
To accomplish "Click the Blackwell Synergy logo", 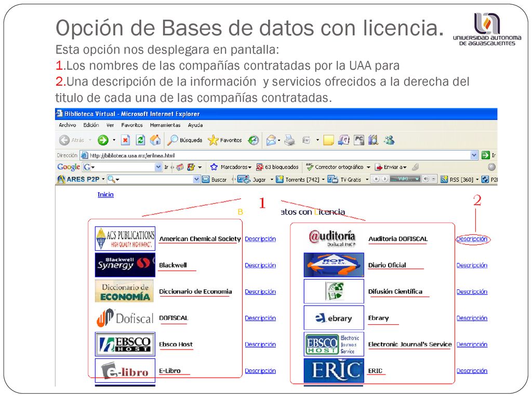I will 125,265.
